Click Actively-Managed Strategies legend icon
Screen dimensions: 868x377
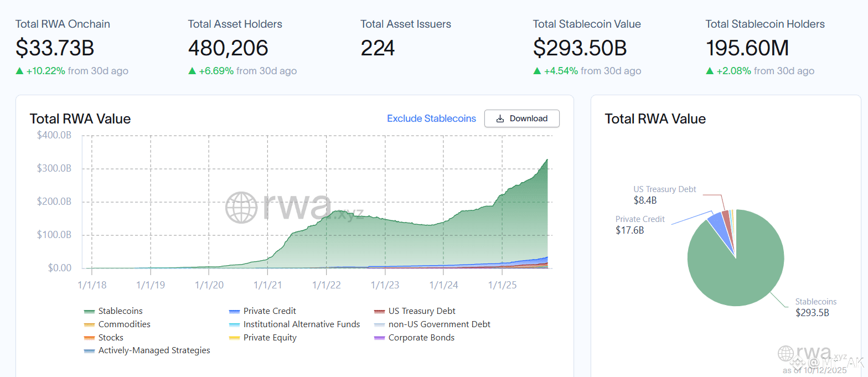(x=89, y=350)
